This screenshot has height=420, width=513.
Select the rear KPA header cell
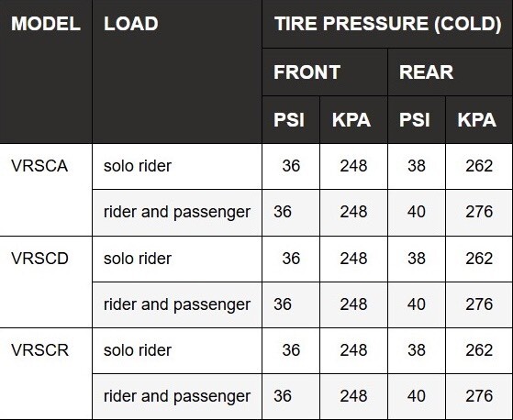(479, 119)
